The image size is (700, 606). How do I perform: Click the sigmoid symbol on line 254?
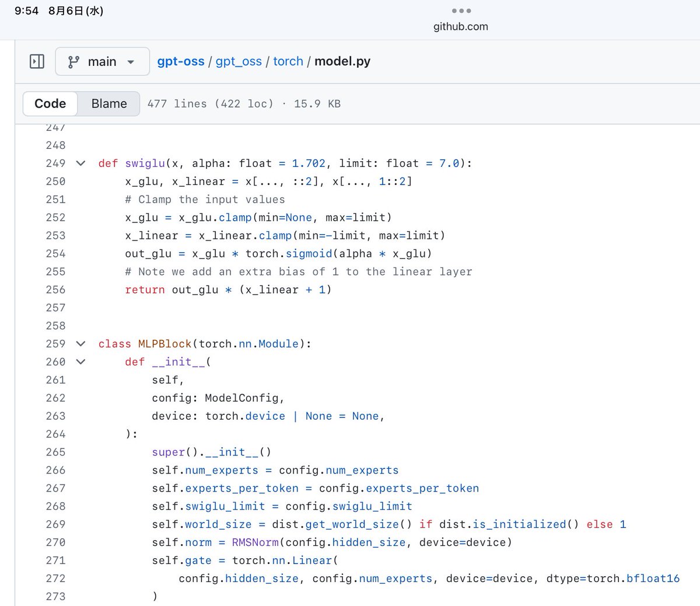coord(309,253)
